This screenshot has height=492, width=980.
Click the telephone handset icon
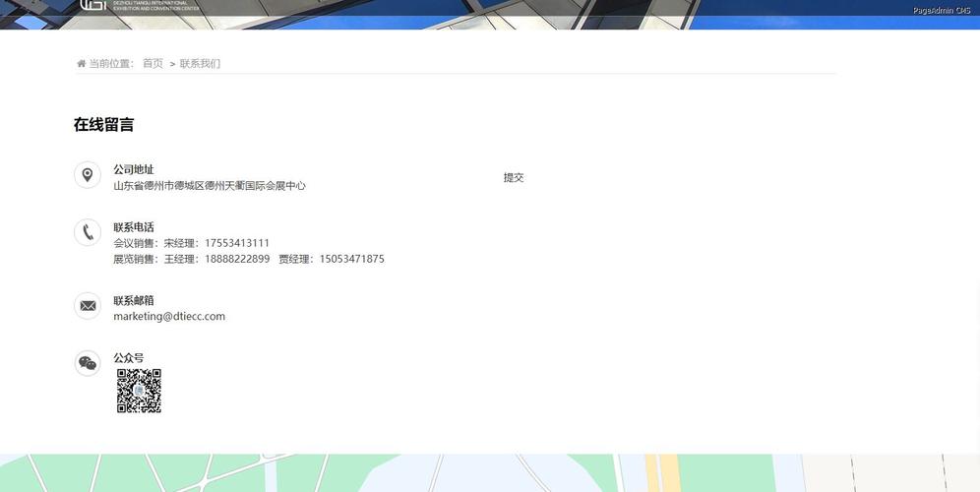click(x=88, y=232)
